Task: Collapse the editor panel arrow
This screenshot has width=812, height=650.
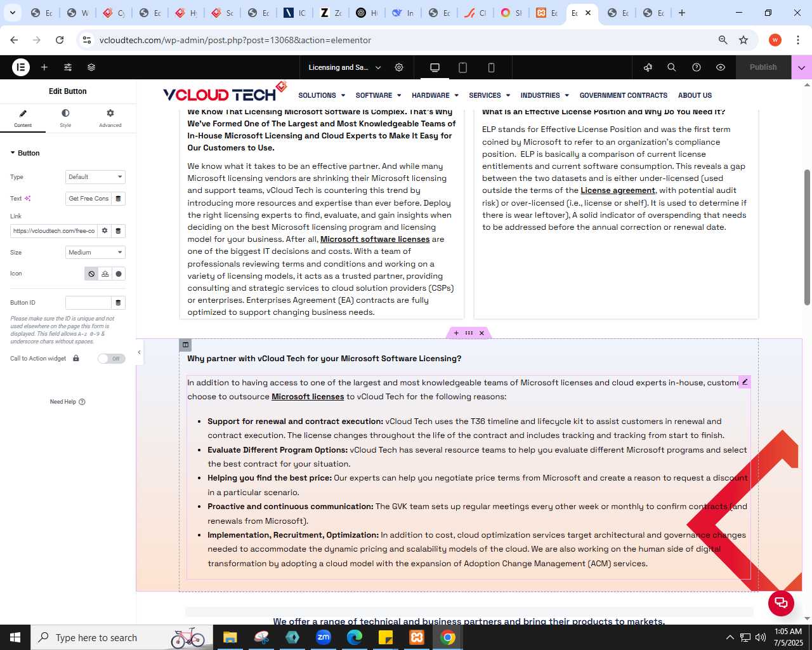Action: pos(140,352)
